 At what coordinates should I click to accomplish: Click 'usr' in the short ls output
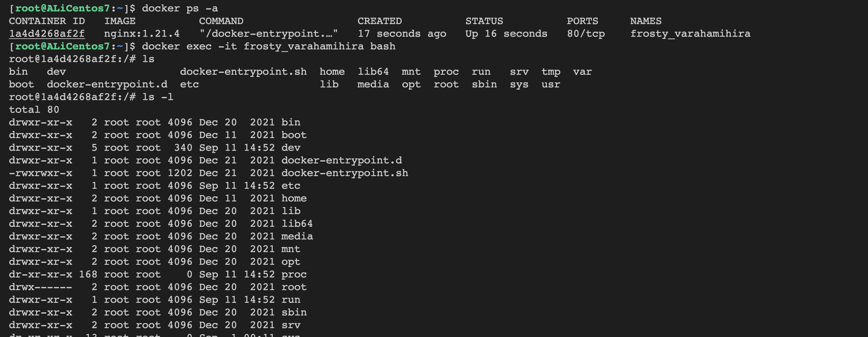(x=551, y=84)
